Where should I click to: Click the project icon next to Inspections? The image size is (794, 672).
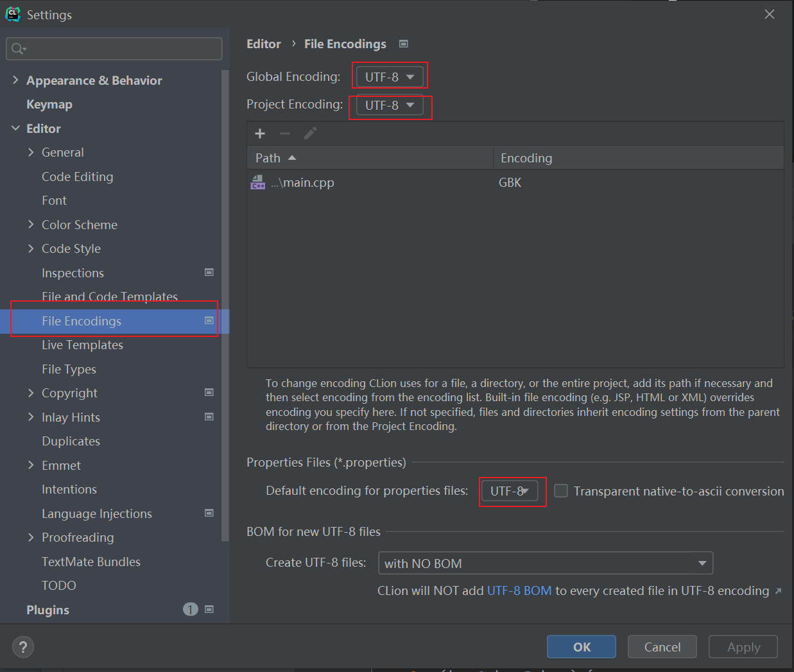(209, 272)
